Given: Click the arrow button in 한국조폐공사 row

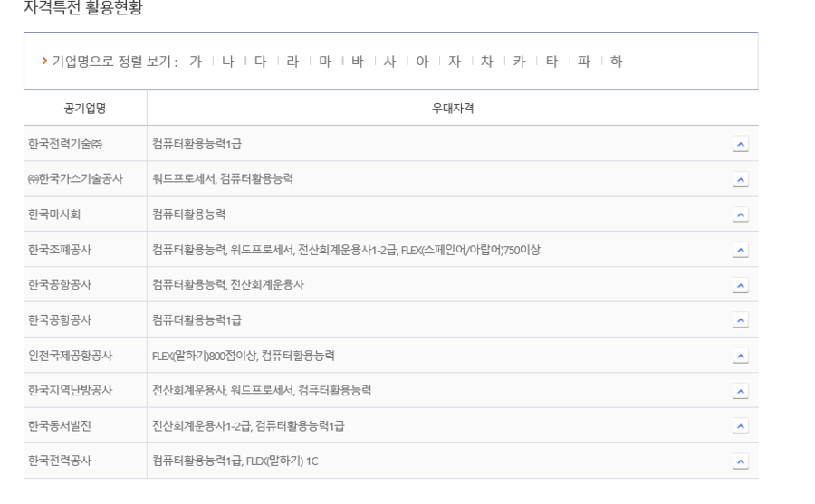Looking at the screenshot, I should point(740,250).
